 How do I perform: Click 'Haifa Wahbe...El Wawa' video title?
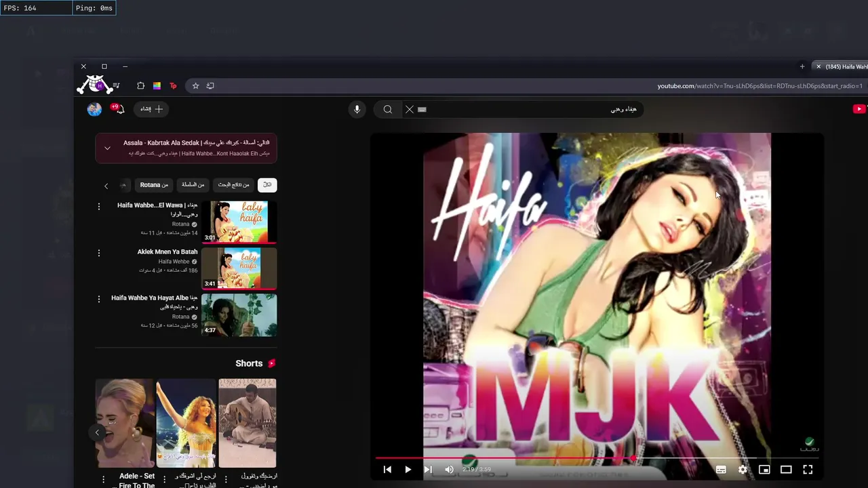(x=157, y=209)
